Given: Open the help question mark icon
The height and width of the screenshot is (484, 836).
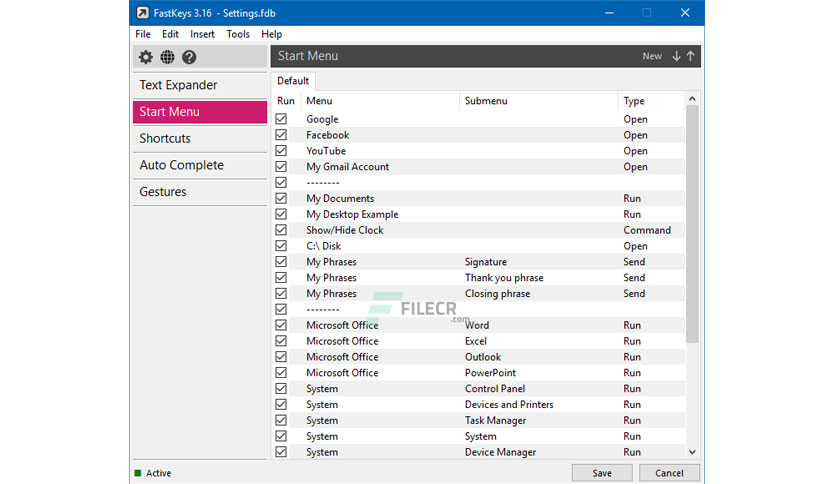Looking at the screenshot, I should tap(189, 57).
